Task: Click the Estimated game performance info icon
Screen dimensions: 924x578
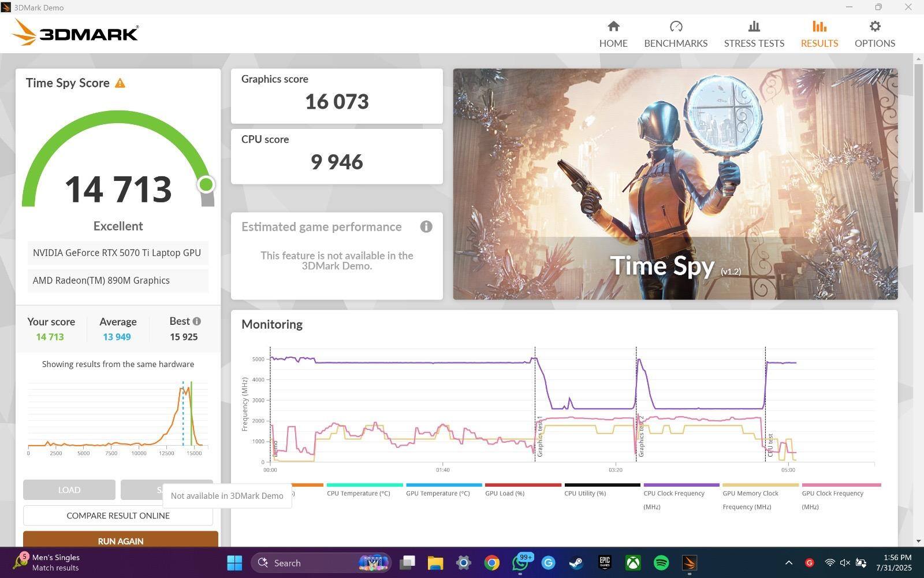Action: point(426,227)
